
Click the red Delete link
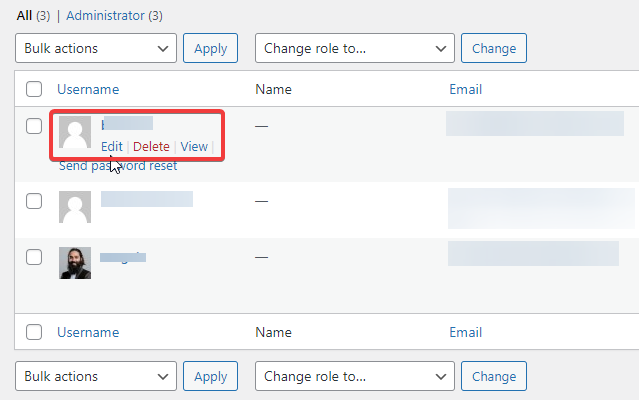click(151, 147)
